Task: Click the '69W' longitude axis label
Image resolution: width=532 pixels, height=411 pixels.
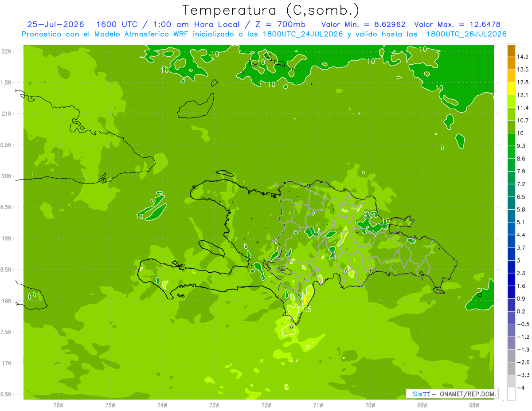Action: [x=422, y=405]
